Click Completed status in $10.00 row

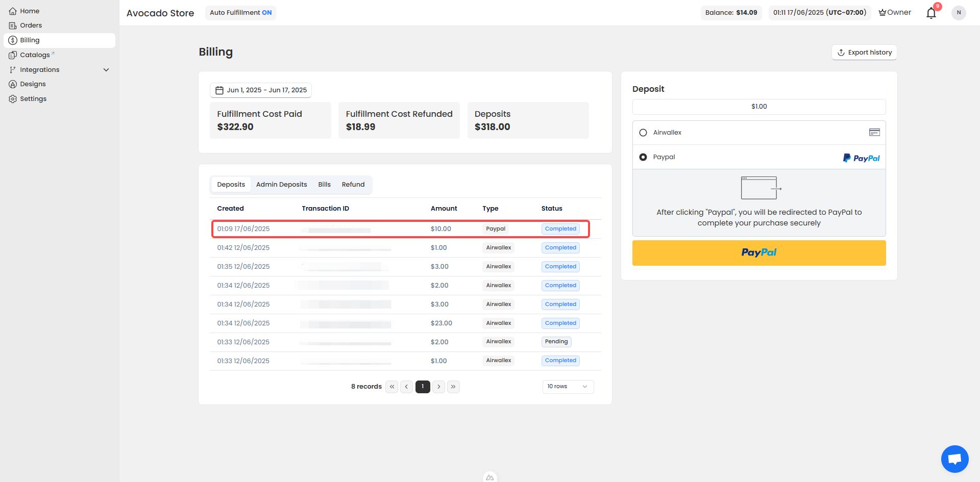(560, 229)
